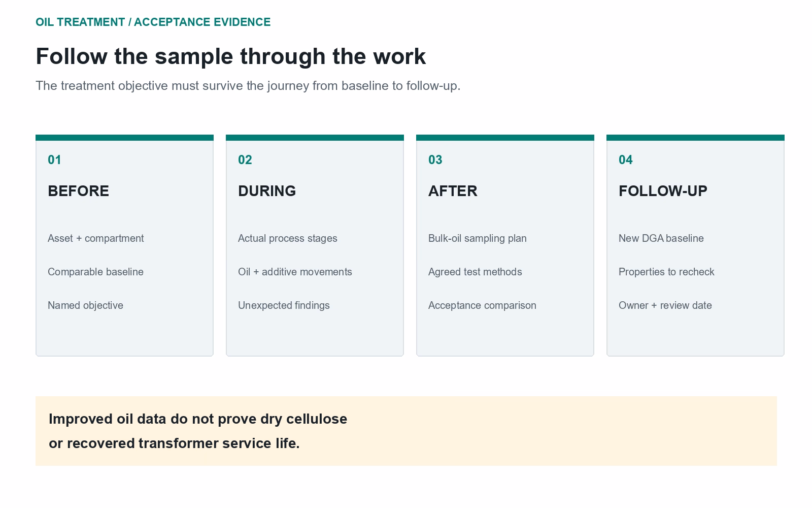The image size is (812, 508).
Task: Click 'Properties to recheck' item
Action: (x=666, y=272)
